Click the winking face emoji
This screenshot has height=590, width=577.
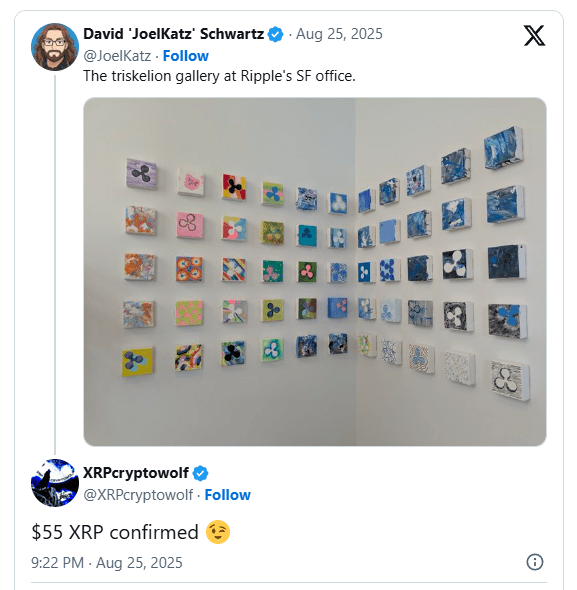[218, 532]
